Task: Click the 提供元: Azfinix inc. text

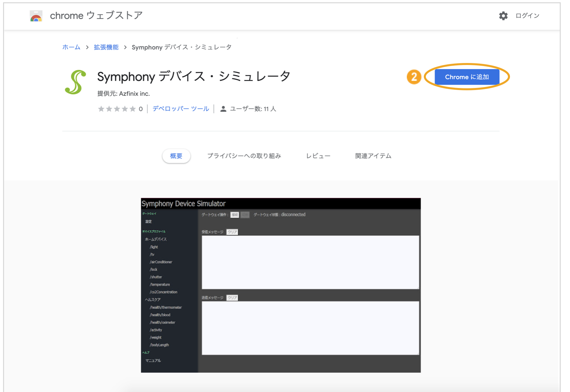Action: 123,94
